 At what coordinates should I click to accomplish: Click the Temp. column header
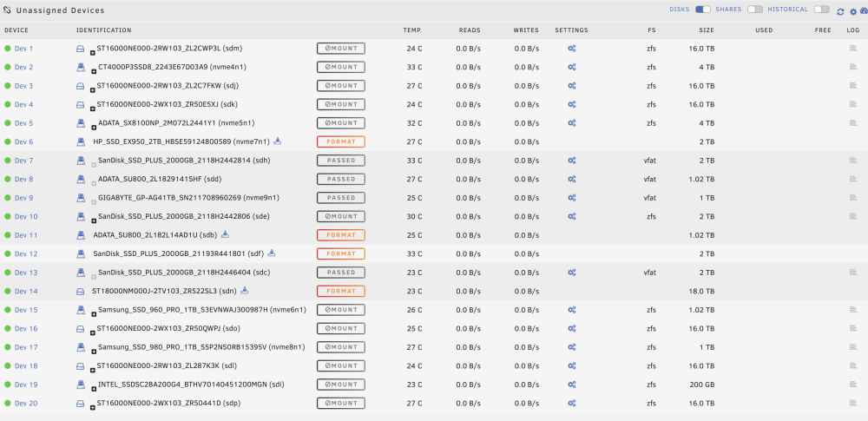pyautogui.click(x=412, y=30)
